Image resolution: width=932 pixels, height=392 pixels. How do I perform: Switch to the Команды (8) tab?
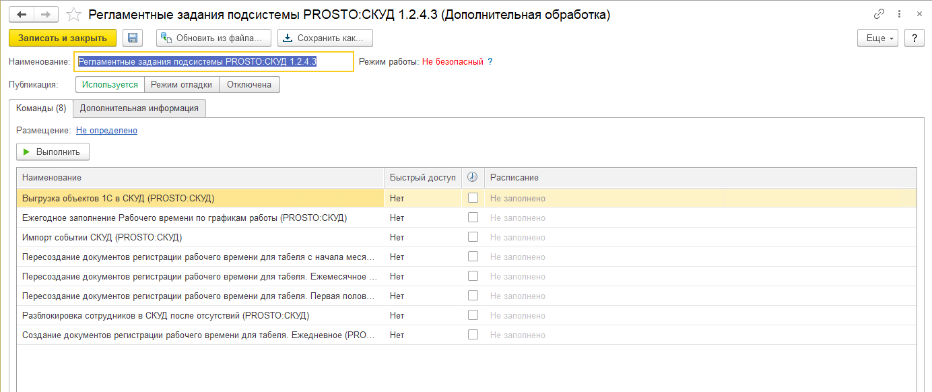pyautogui.click(x=41, y=108)
